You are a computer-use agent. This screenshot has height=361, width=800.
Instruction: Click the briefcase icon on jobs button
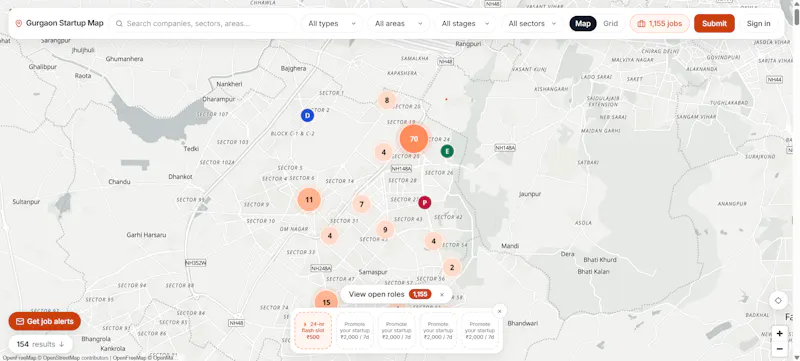pyautogui.click(x=641, y=23)
